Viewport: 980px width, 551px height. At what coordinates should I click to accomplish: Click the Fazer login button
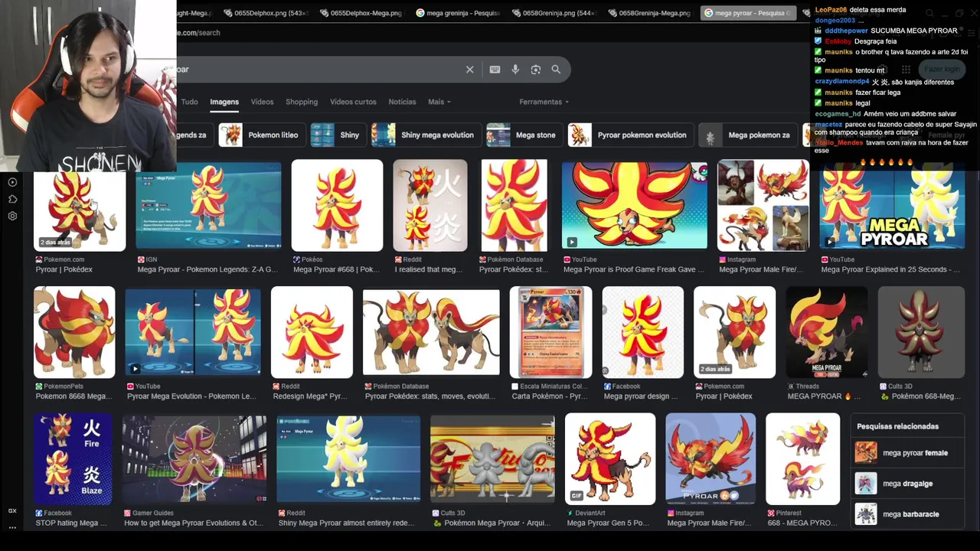click(942, 70)
